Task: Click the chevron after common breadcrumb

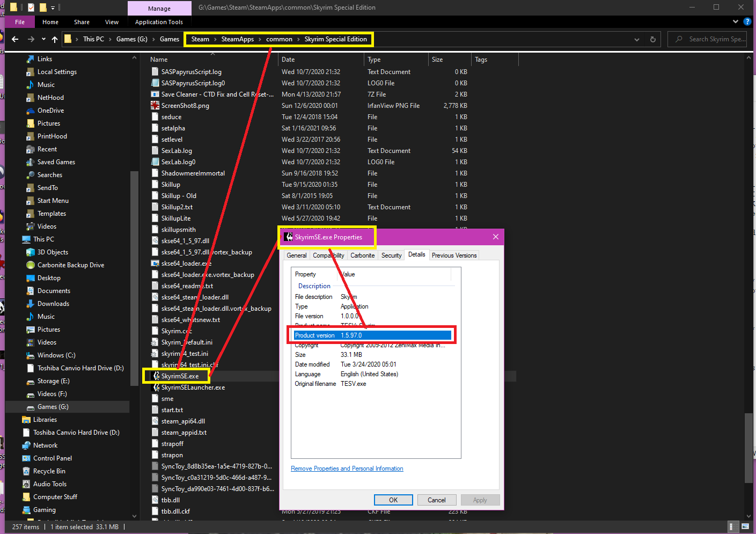Action: click(x=299, y=39)
